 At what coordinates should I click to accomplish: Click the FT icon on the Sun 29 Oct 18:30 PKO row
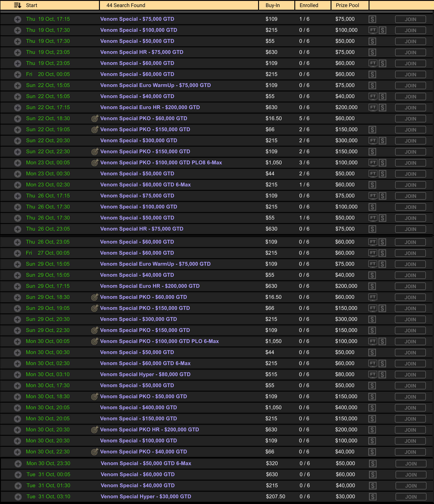tap(372, 297)
